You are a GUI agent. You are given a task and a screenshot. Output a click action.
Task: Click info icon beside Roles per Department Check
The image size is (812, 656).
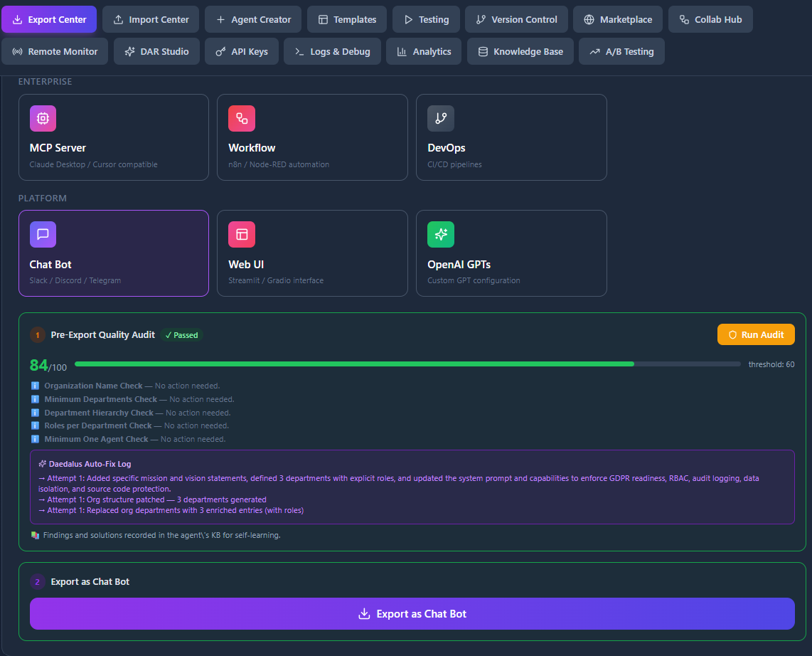(36, 425)
